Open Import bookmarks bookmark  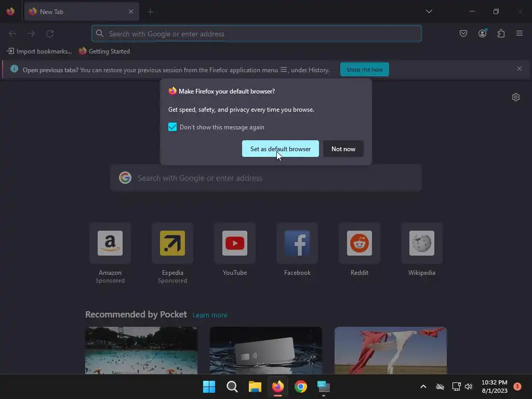point(39,51)
